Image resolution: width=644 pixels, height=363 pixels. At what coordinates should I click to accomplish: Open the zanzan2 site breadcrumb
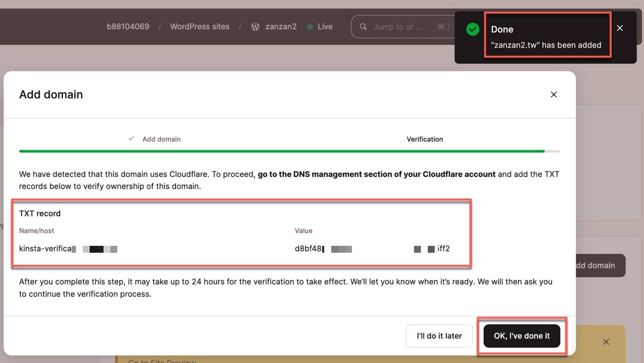click(x=281, y=27)
